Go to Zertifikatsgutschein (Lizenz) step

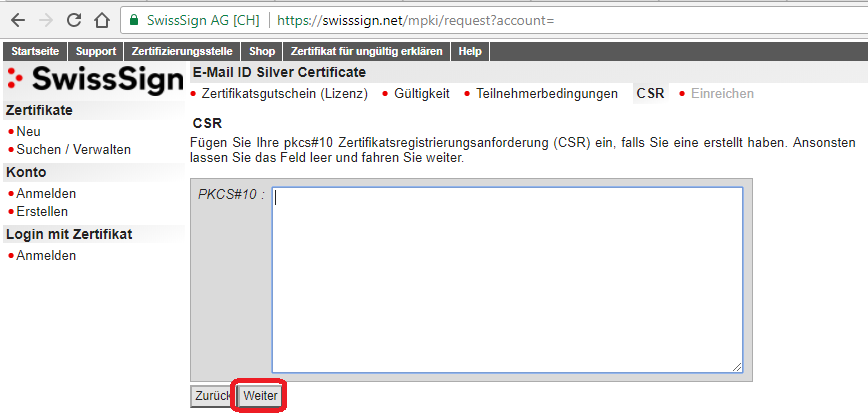[285, 94]
